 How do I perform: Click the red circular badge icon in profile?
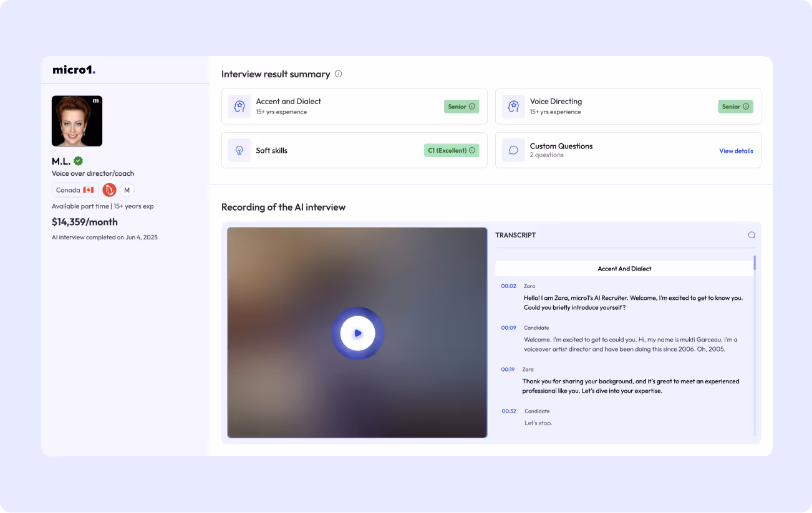click(x=109, y=190)
